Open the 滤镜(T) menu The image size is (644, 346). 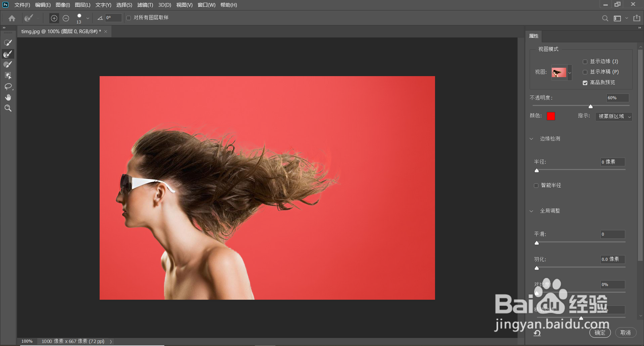(145, 5)
